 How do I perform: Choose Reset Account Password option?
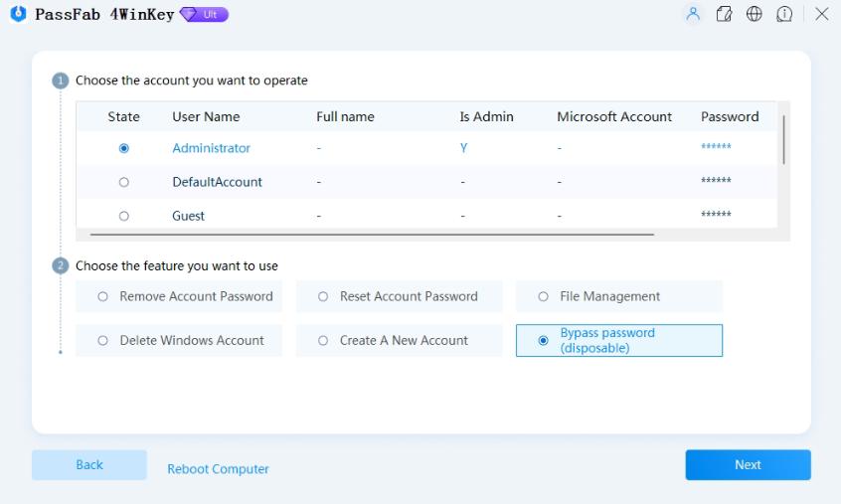(x=399, y=296)
